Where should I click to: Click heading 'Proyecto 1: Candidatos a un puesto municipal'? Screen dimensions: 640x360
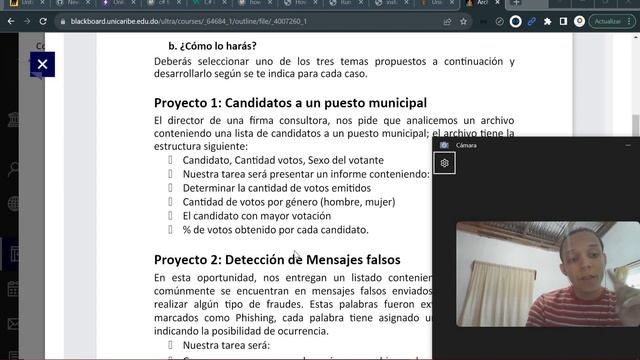[290, 103]
